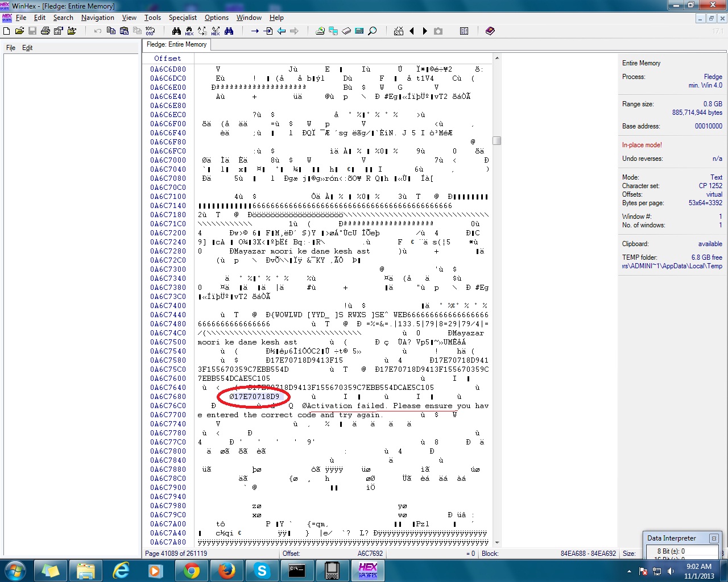Open the View menu
This screenshot has width=728, height=582.
(129, 18)
